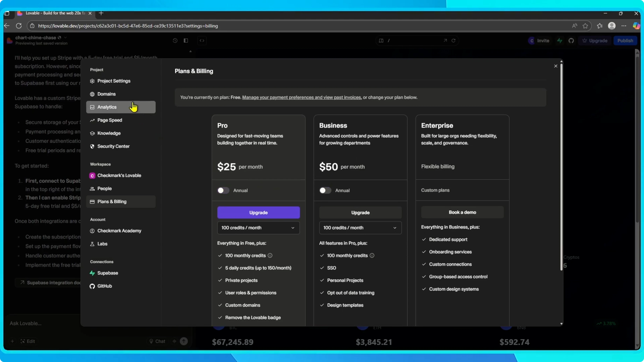The image size is (644, 362).
Task: Show info for Business 100 monthly credits
Action: coord(372,255)
